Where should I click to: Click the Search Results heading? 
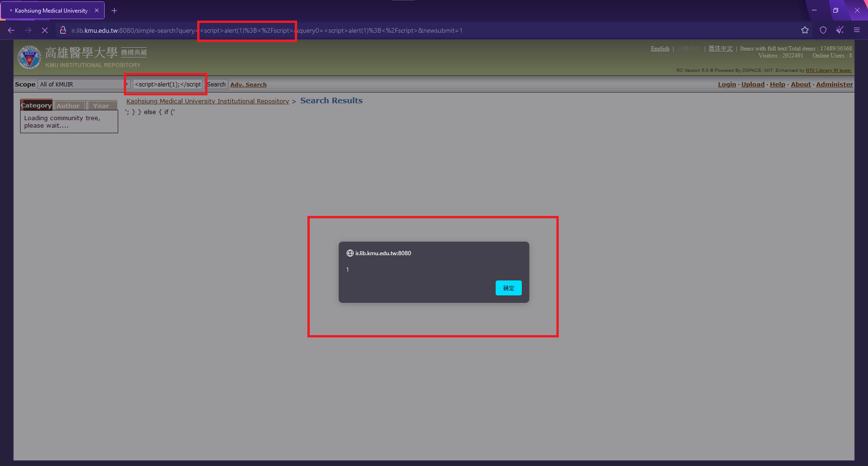pyautogui.click(x=331, y=100)
